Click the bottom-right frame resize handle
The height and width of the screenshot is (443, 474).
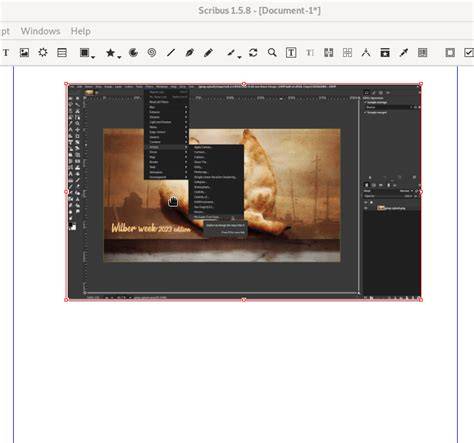tap(421, 300)
